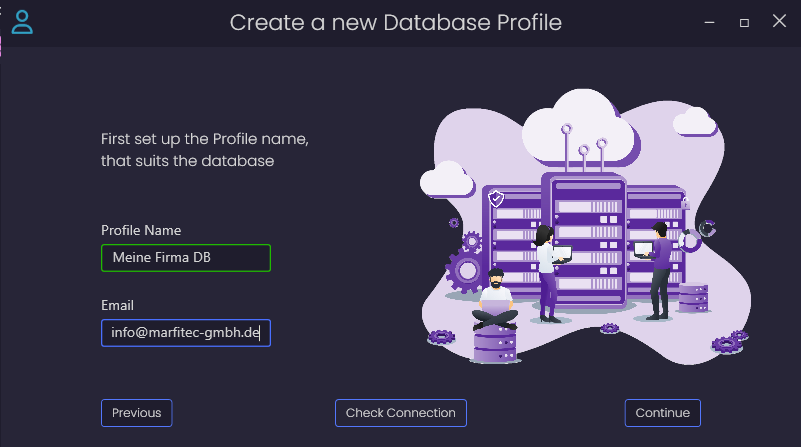Viewport: 801px width, 447px height.
Task: Click the shield checkmark icon on server rack
Action: 496,198
